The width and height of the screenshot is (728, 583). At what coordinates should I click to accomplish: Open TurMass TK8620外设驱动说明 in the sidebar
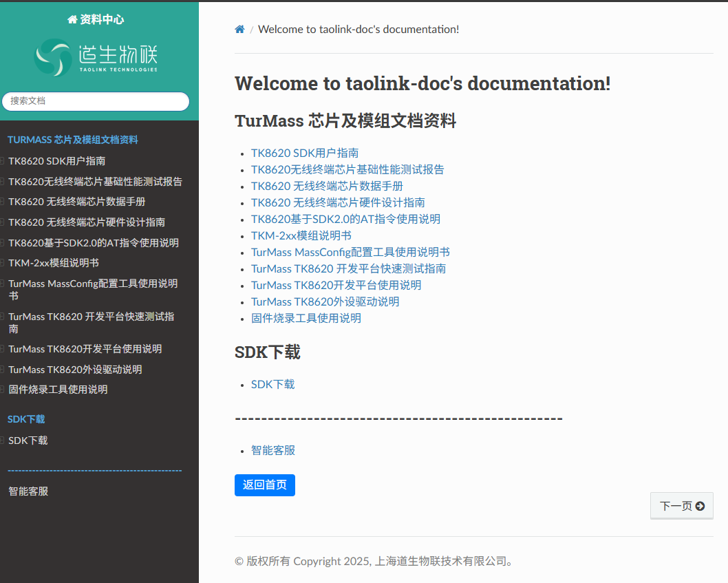click(75, 370)
